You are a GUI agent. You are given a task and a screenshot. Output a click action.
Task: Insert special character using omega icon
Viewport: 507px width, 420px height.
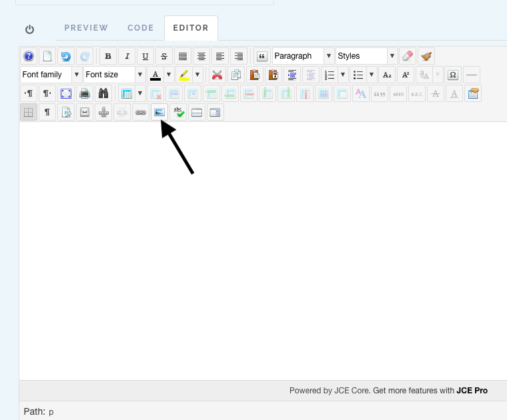point(453,75)
